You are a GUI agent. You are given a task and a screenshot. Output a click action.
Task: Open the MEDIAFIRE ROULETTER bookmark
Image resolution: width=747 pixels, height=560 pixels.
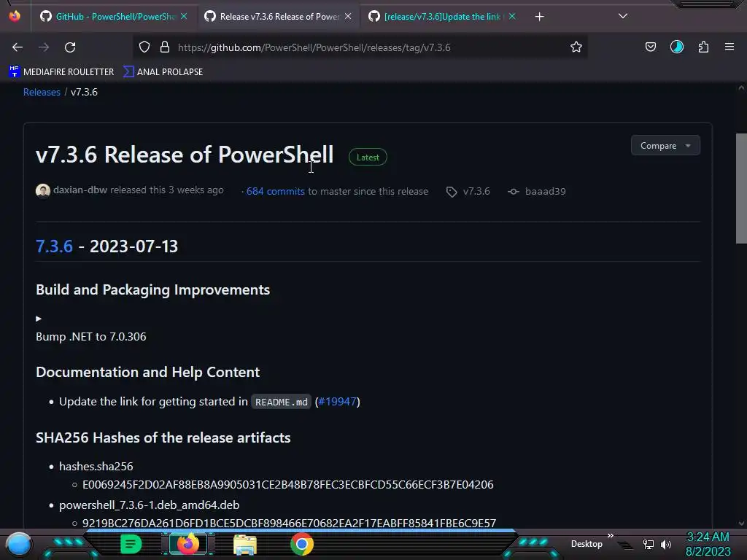click(x=61, y=72)
